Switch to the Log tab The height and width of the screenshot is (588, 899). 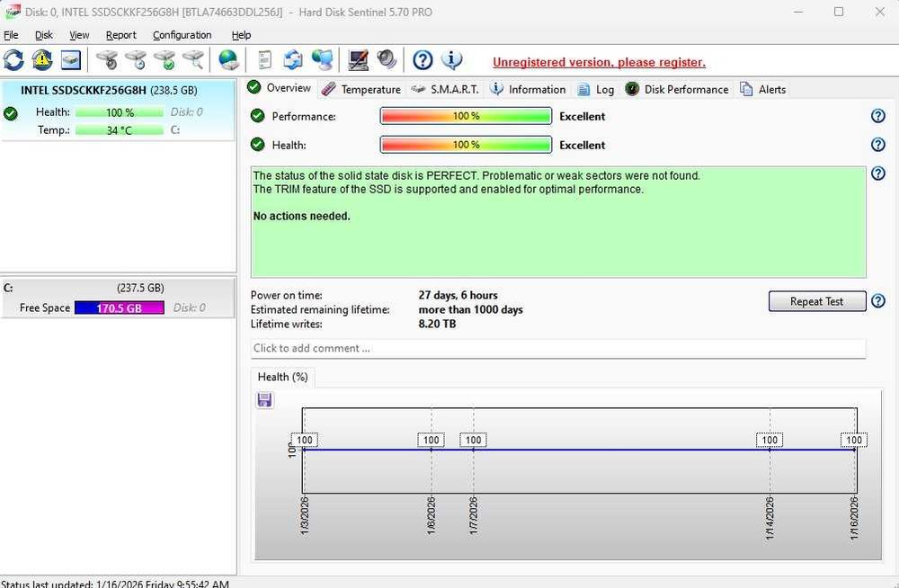(596, 90)
